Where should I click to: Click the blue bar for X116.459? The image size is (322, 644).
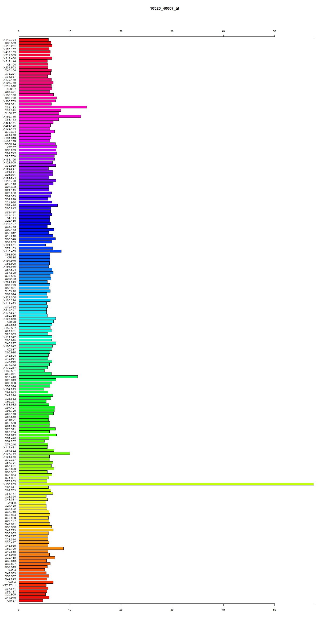click(40, 251)
